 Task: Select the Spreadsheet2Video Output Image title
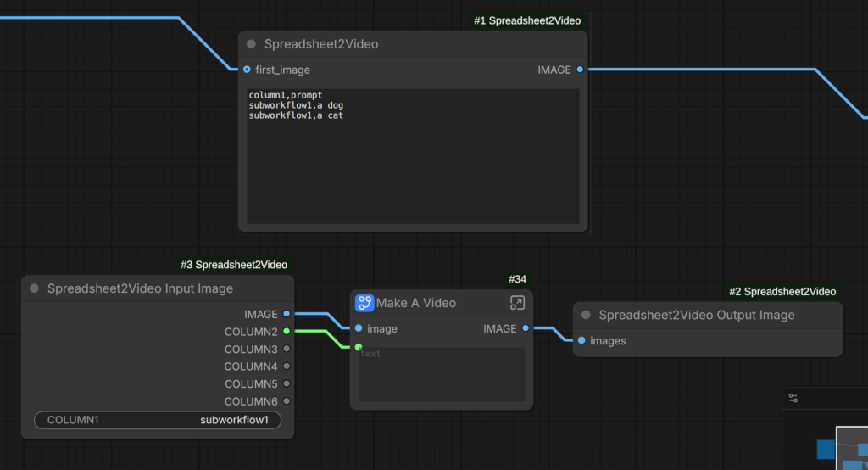pyautogui.click(x=697, y=315)
